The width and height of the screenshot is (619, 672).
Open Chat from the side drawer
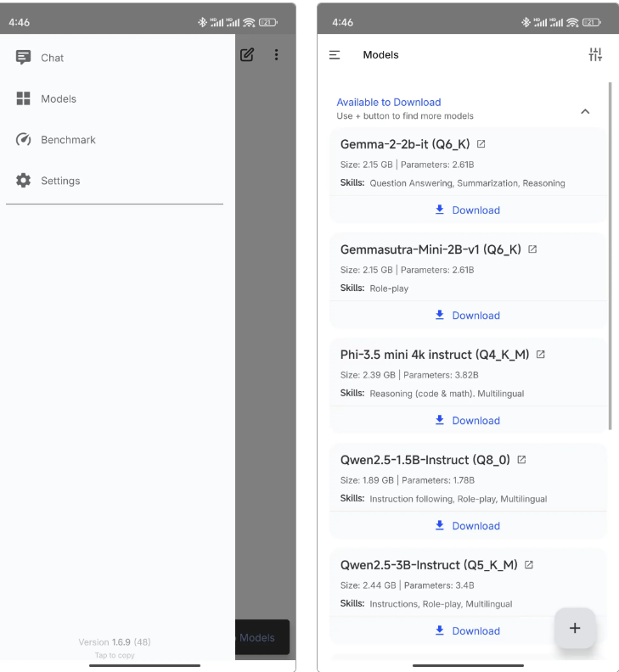[115, 58]
